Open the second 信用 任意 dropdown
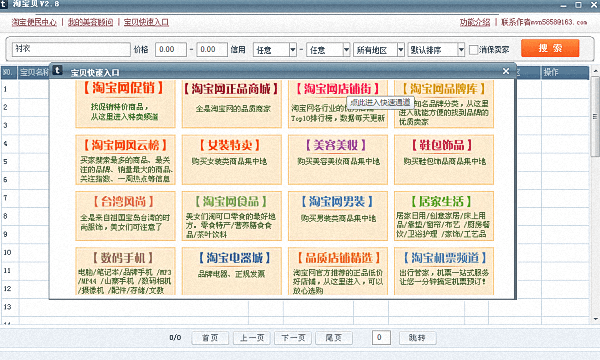The height and width of the screenshot is (360, 600). (x=328, y=50)
